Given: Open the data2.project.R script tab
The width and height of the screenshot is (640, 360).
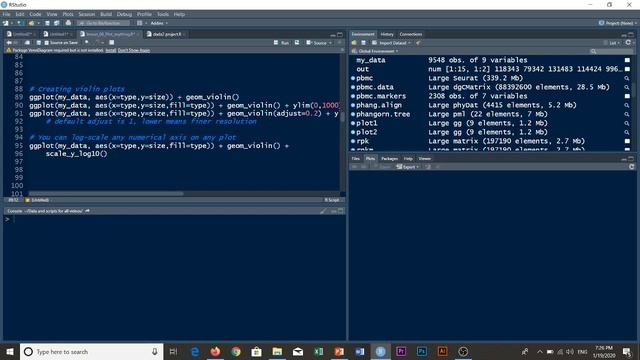Looking at the screenshot, I should pyautogui.click(x=167, y=34).
